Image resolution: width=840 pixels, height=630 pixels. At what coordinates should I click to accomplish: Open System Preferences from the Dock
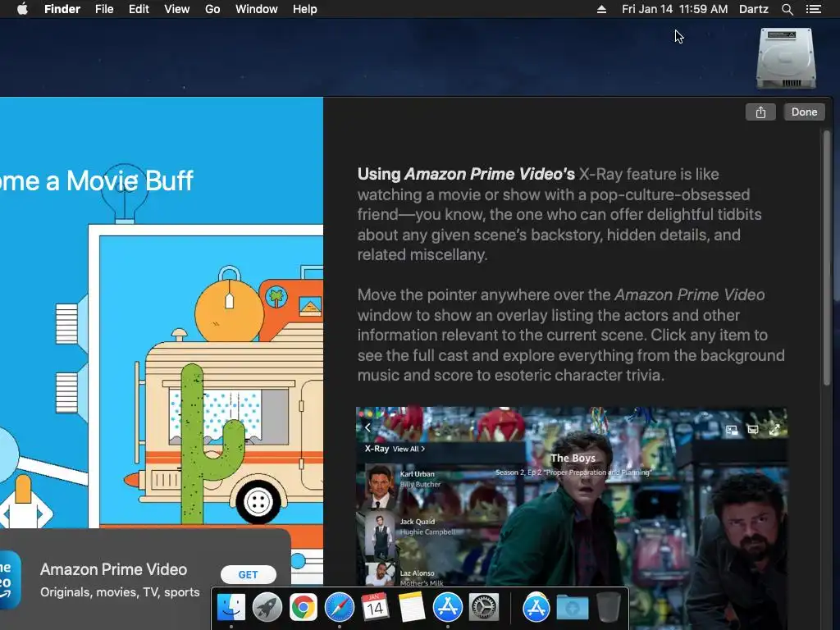pos(484,607)
